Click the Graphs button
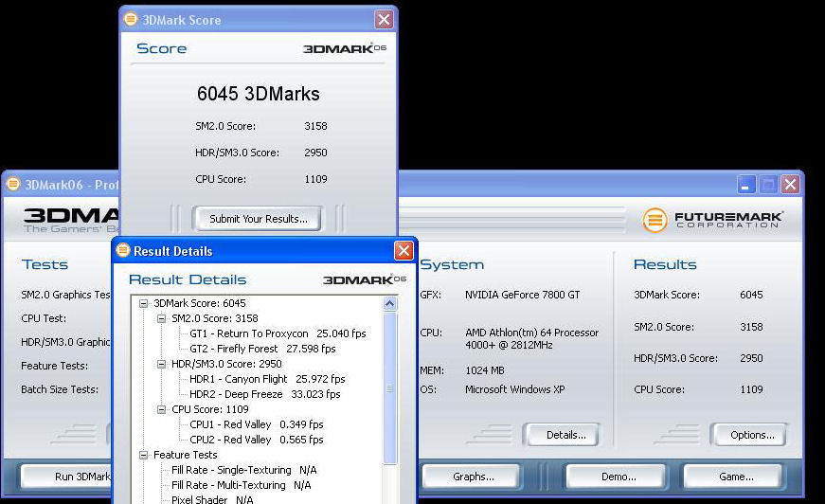Viewport: 825px width, 504px height. click(473, 477)
